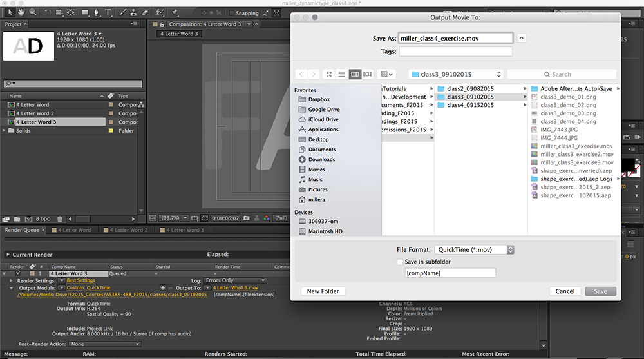Click the Save button in dialog
The image size is (644, 359).
[x=600, y=291]
